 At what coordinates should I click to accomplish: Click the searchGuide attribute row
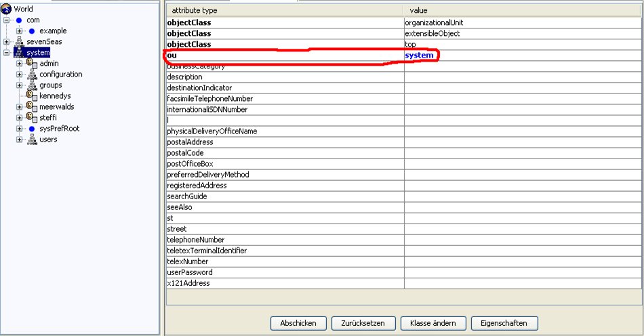[x=404, y=196]
